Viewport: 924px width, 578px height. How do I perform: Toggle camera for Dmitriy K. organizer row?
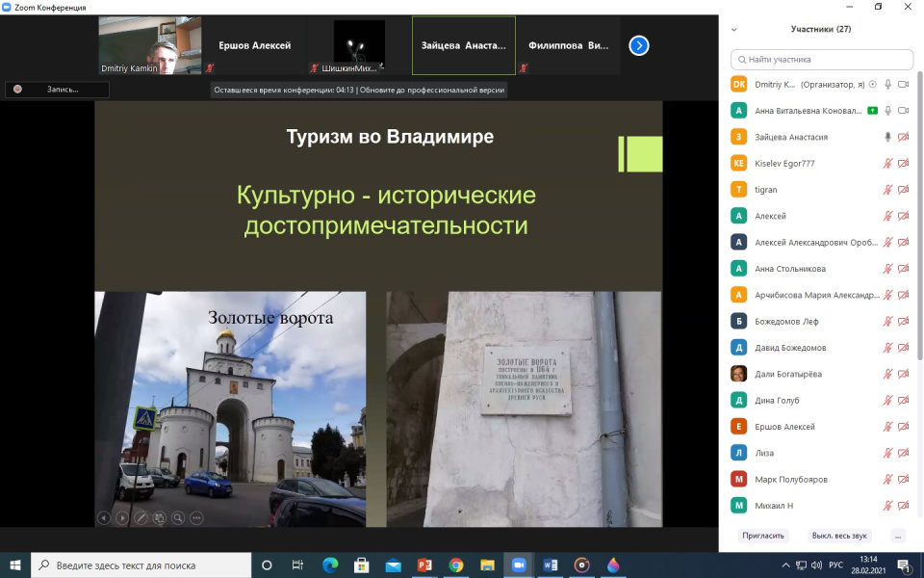[903, 85]
